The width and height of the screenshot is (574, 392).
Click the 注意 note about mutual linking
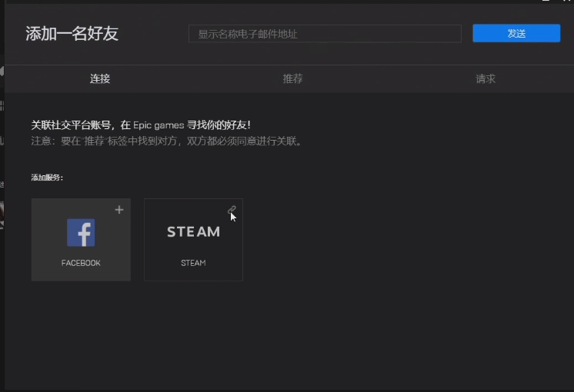(167, 141)
